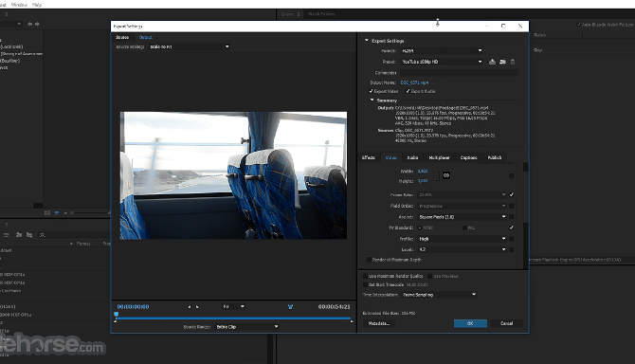Open the Frame Rate dropdown
This screenshot has width=635, height=364.
pyautogui.click(x=463, y=194)
